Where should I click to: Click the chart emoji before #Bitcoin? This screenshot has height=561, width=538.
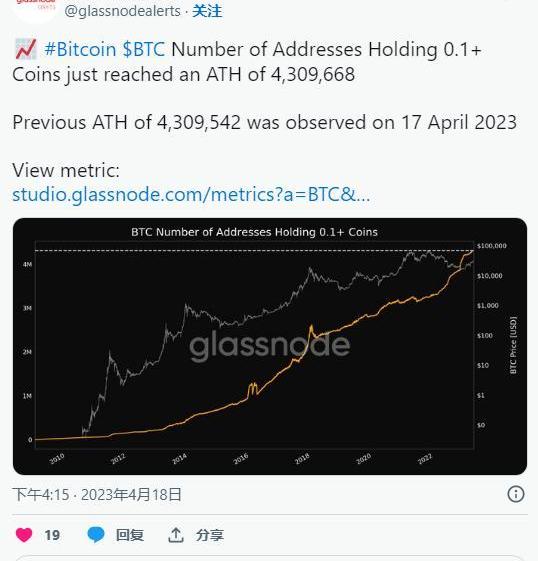pos(26,49)
